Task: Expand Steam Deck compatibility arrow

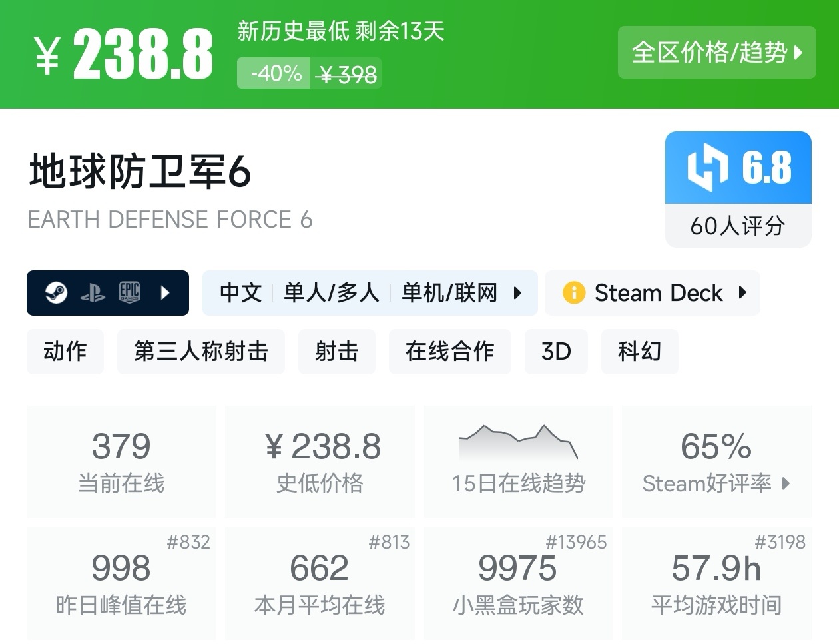Action: click(742, 293)
